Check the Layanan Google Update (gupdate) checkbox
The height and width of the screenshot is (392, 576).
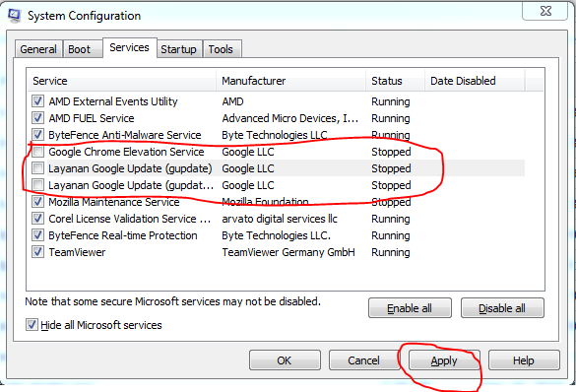coord(37,168)
